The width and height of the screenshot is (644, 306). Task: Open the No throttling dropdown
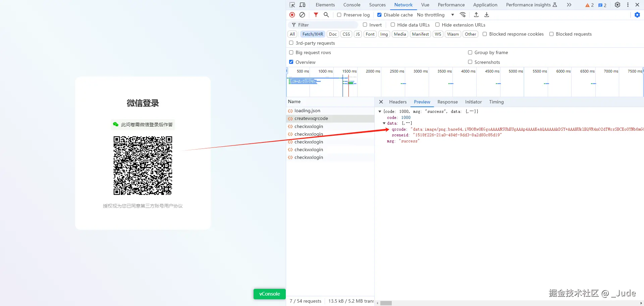[x=435, y=15]
